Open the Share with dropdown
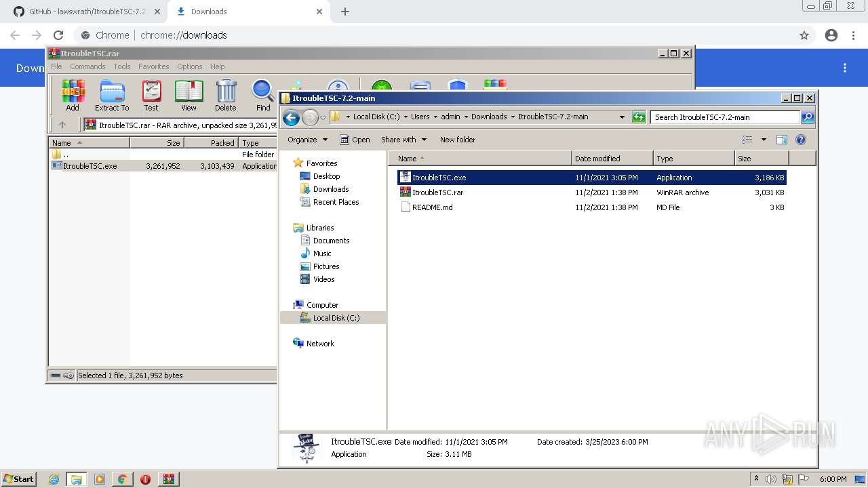Image resolution: width=868 pixels, height=488 pixels. click(x=404, y=140)
